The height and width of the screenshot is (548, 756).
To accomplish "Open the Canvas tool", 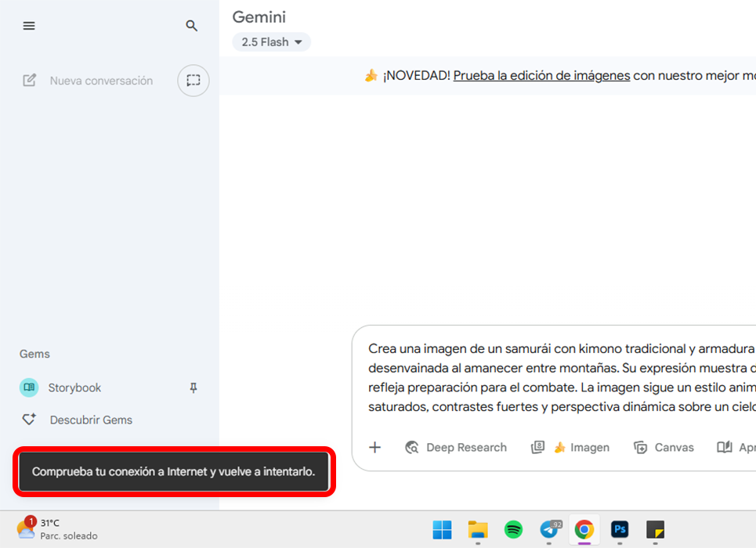I will click(664, 447).
